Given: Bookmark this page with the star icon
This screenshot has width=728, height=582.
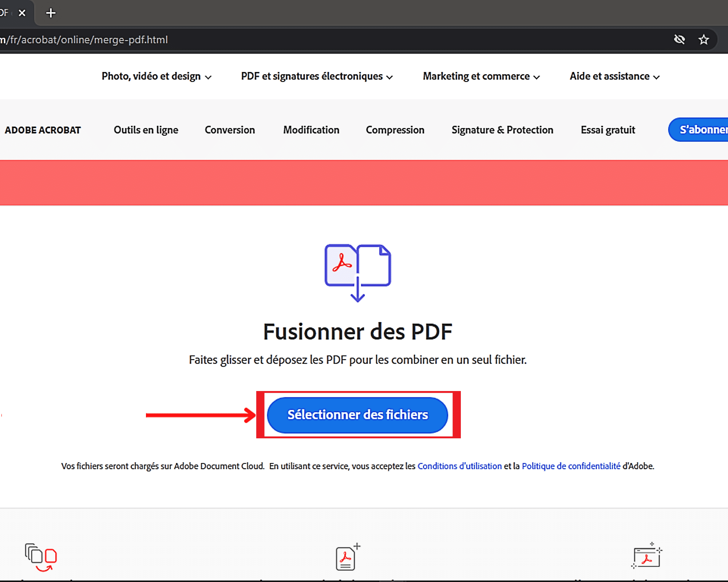Looking at the screenshot, I should 704,39.
